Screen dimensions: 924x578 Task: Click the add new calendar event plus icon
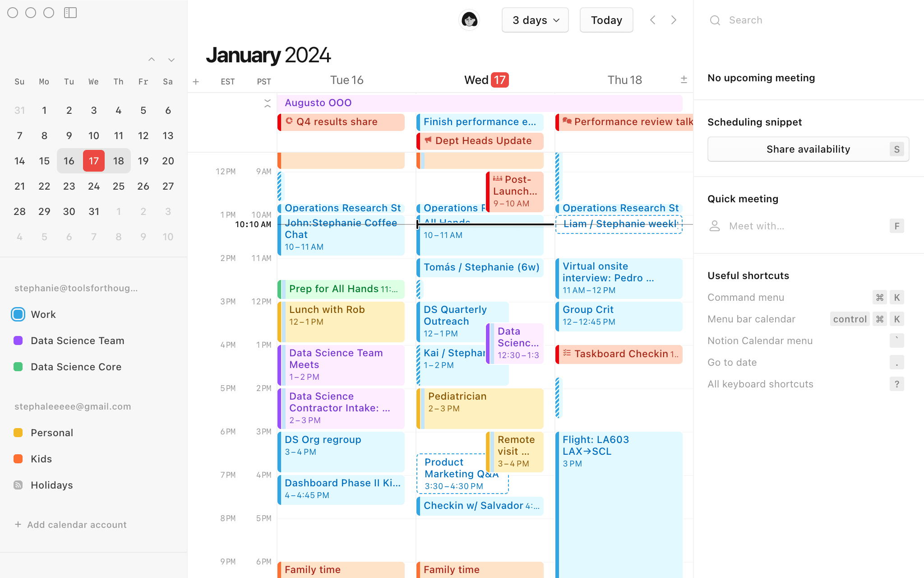[x=195, y=81]
